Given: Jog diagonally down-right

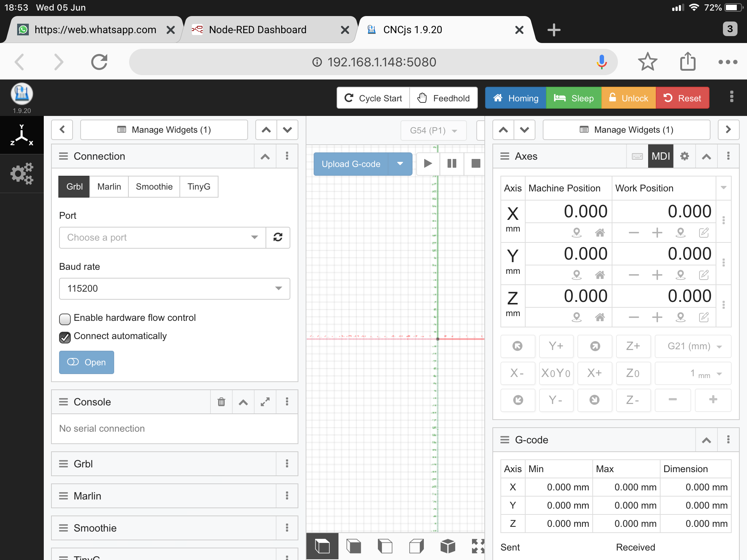Looking at the screenshot, I should [595, 400].
